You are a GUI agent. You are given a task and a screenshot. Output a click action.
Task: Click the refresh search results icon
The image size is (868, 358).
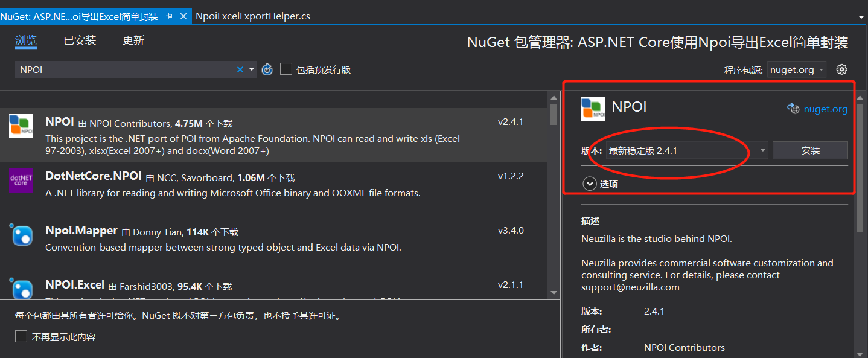click(x=267, y=69)
